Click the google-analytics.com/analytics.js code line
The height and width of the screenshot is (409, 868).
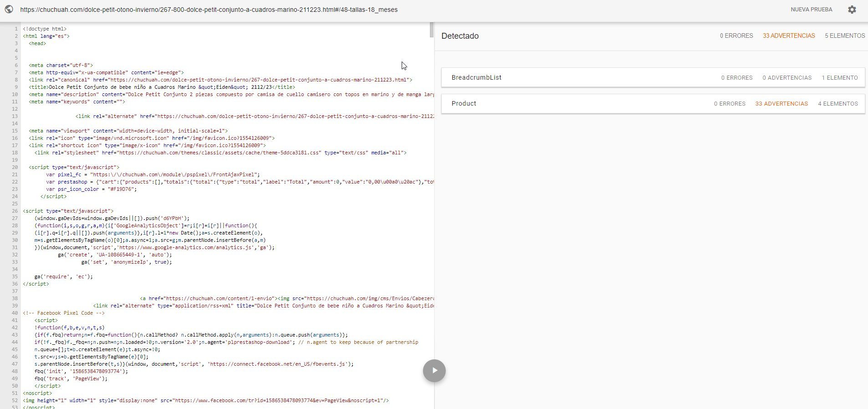click(x=154, y=247)
